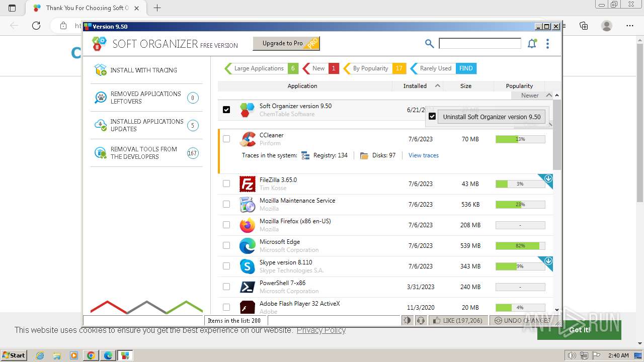Click the Privacy Policy link

[x=321, y=330]
